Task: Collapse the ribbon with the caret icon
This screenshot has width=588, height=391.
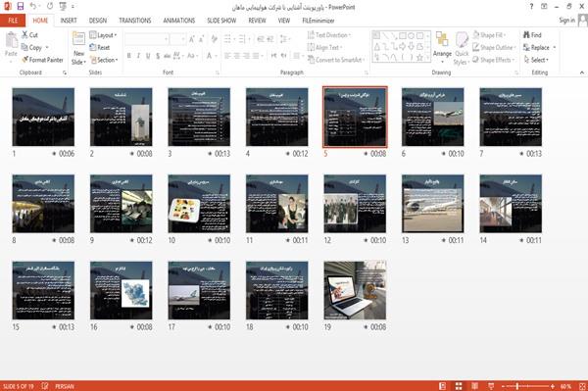Action: tap(582, 73)
